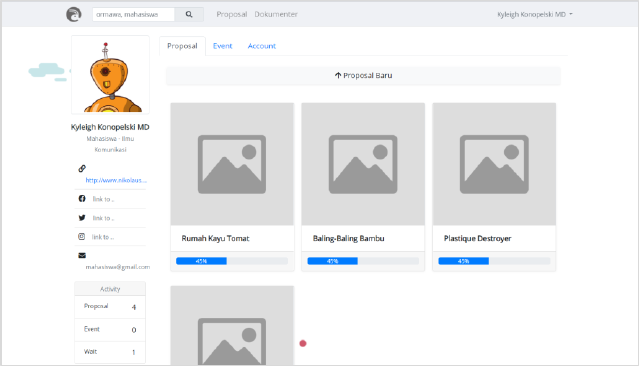The height and width of the screenshot is (366, 639).
Task: Click the Activity panel header
Action: 110,289
